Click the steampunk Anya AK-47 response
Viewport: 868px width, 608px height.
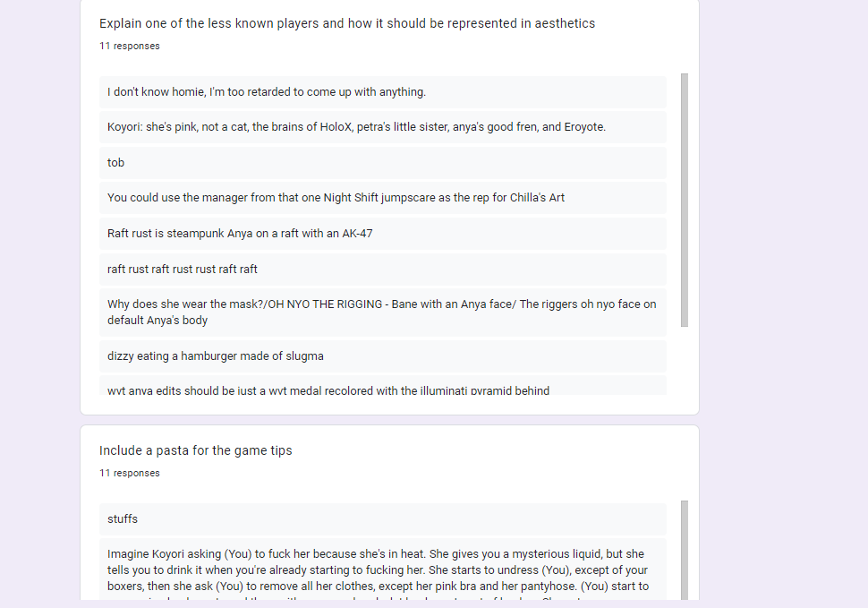pos(382,234)
